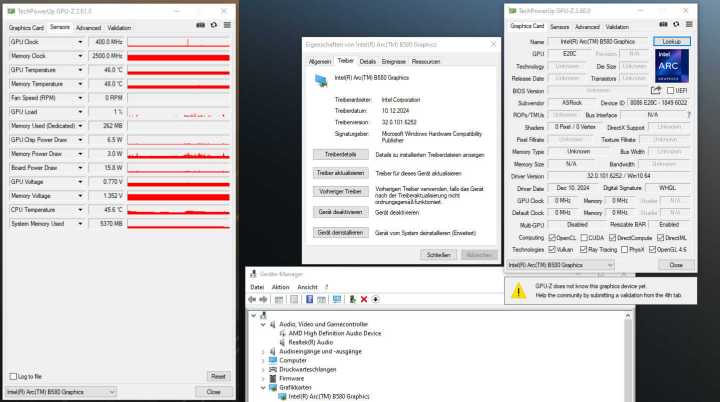The width and height of the screenshot is (720, 402).
Task: Click the Lookup button
Action: [671, 41]
